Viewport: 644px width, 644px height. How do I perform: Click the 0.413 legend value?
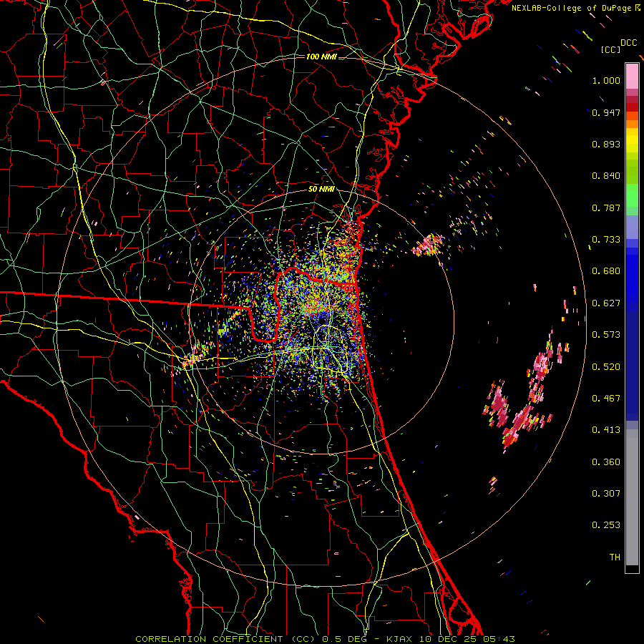606,430
